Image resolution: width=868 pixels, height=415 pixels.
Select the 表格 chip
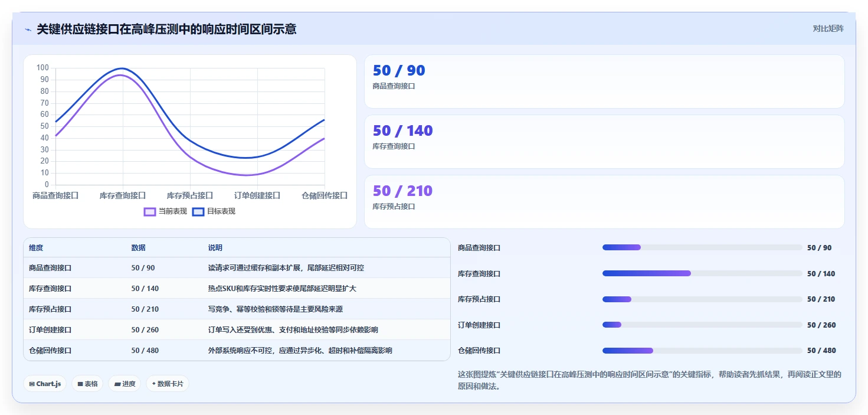(87, 384)
